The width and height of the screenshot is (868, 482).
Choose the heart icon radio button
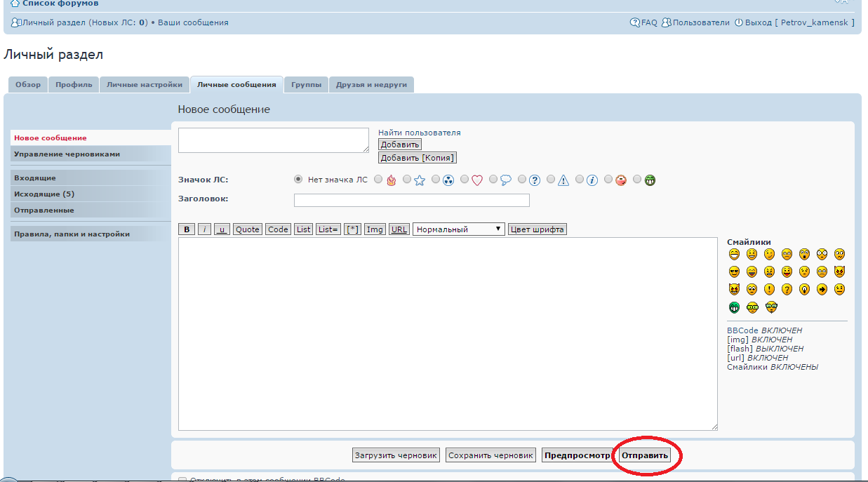(465, 180)
